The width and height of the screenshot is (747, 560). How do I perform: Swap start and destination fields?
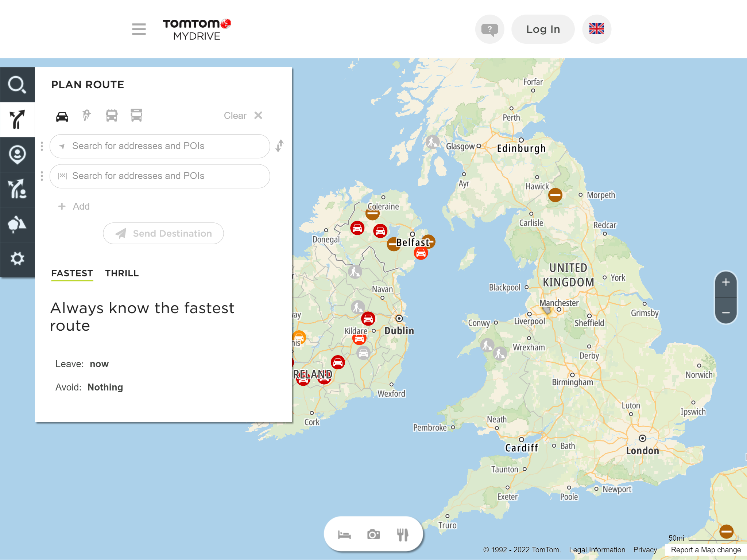tap(279, 146)
